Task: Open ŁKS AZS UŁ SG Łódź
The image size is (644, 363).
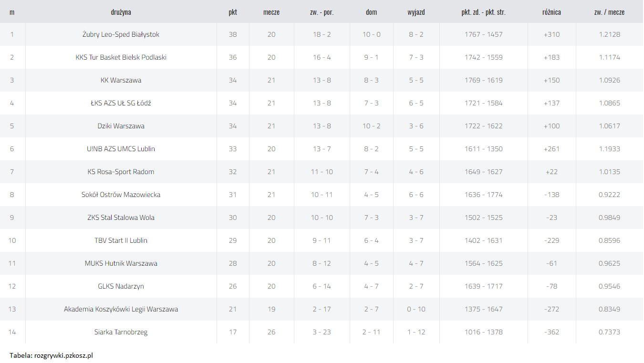Action: [x=121, y=103]
